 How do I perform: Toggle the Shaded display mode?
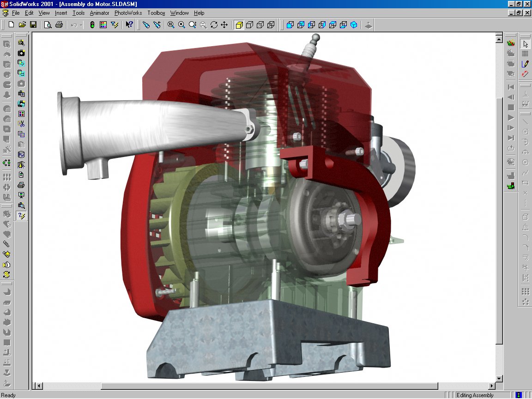click(239, 25)
